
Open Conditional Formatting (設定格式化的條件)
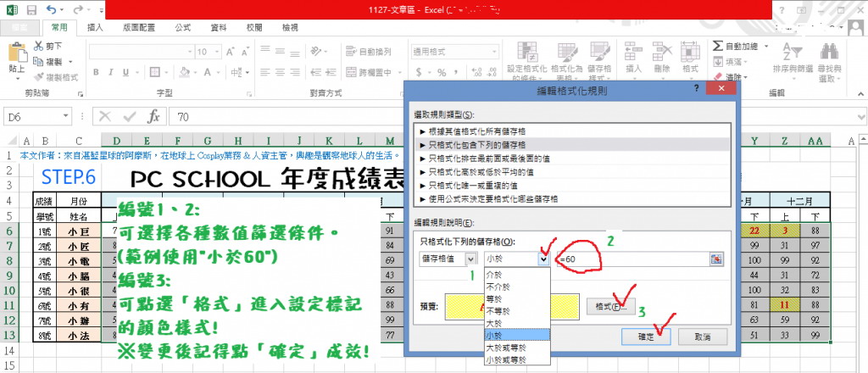(527, 62)
